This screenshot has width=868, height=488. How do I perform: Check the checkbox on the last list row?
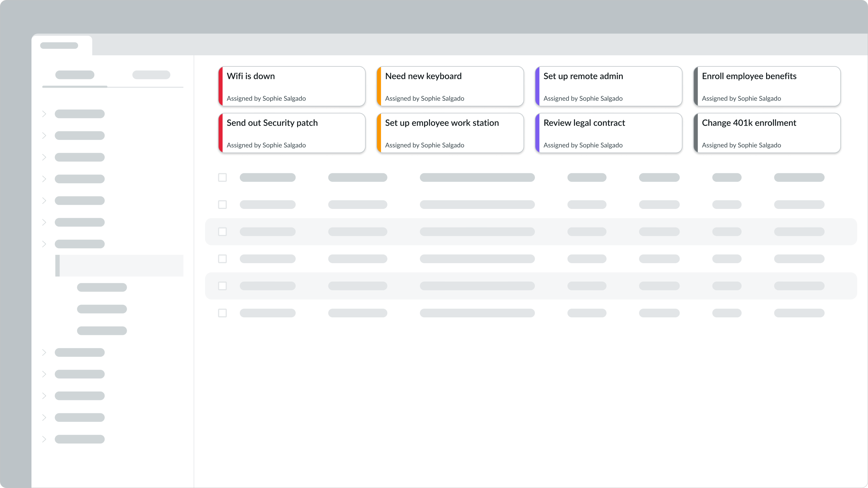tap(222, 313)
